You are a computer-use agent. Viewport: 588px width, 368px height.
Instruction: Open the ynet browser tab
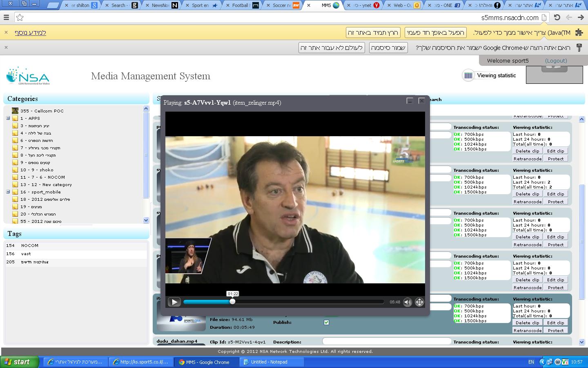point(363,5)
